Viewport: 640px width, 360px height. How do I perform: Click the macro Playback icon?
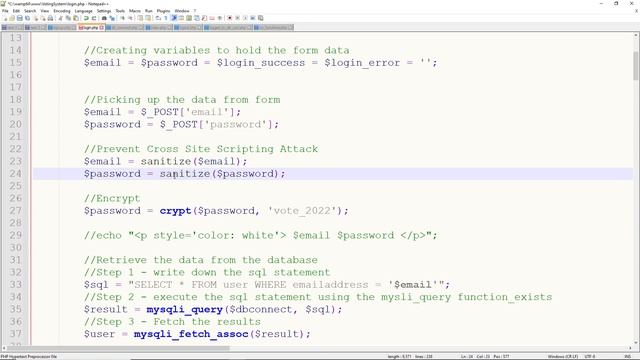[246, 18]
